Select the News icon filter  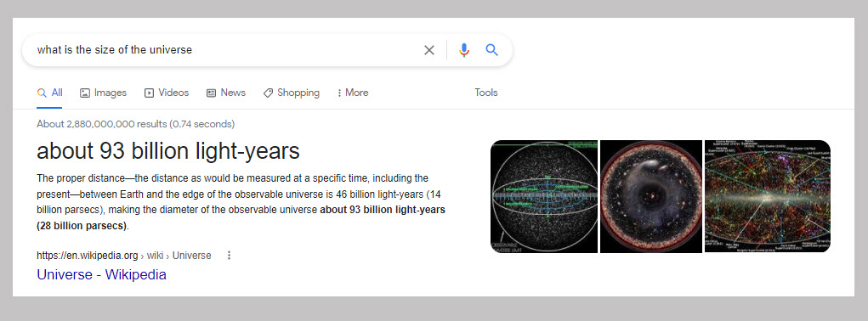tap(211, 93)
